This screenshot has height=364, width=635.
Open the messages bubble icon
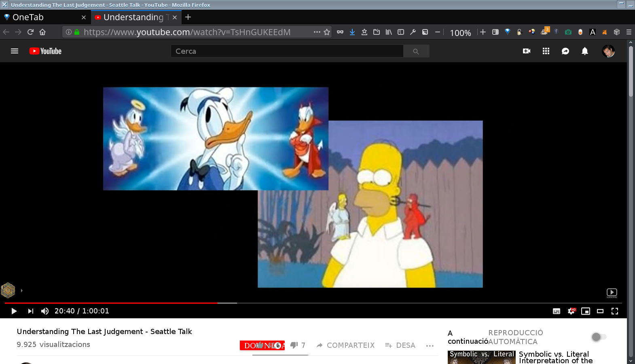click(x=565, y=51)
